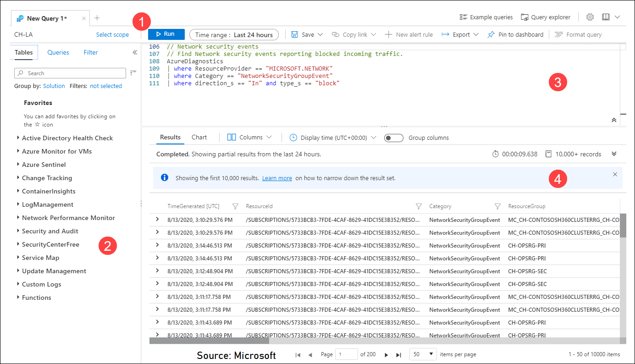Open a new query tab
Viewport: 635px width, 364px height.
click(x=96, y=18)
